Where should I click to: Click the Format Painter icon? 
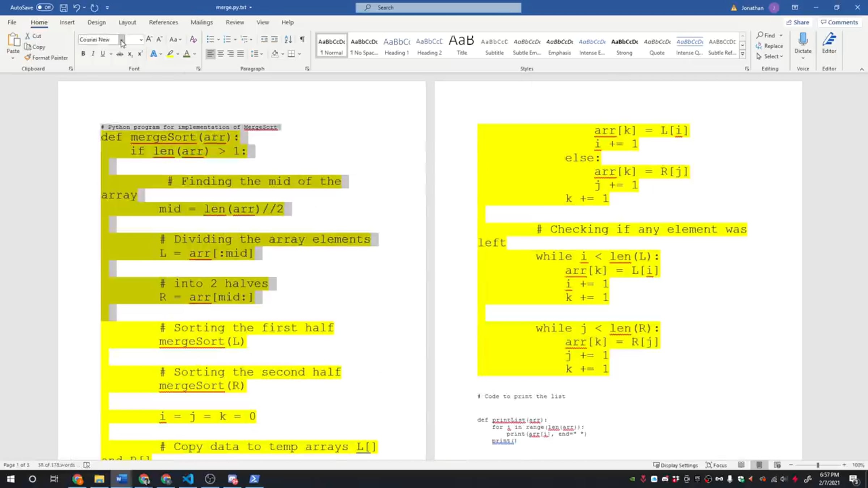coord(28,57)
